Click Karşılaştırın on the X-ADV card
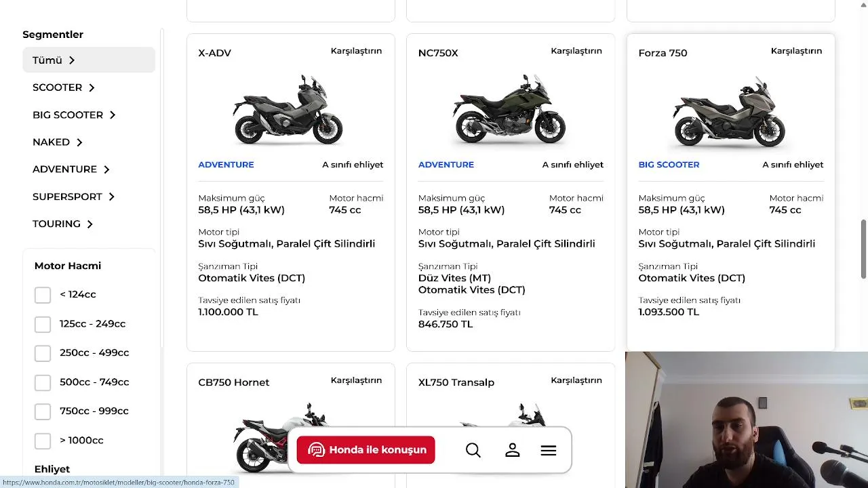This screenshot has height=488, width=868. point(356,51)
